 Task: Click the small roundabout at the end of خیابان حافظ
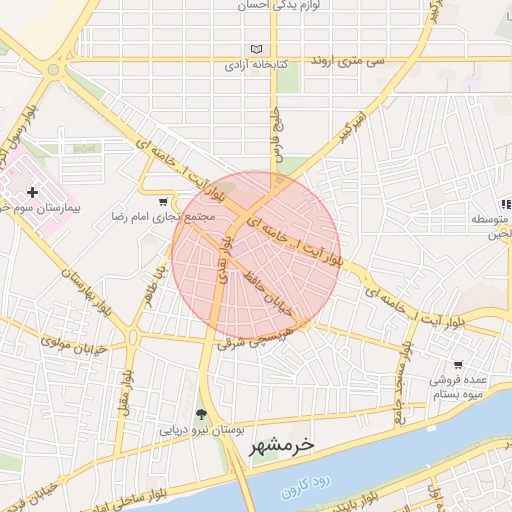[x=303, y=324]
